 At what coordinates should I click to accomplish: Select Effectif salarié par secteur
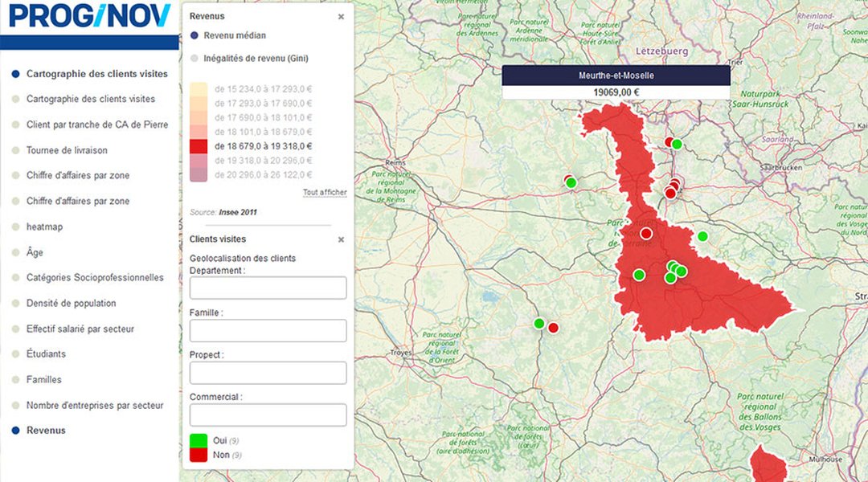tap(80, 329)
